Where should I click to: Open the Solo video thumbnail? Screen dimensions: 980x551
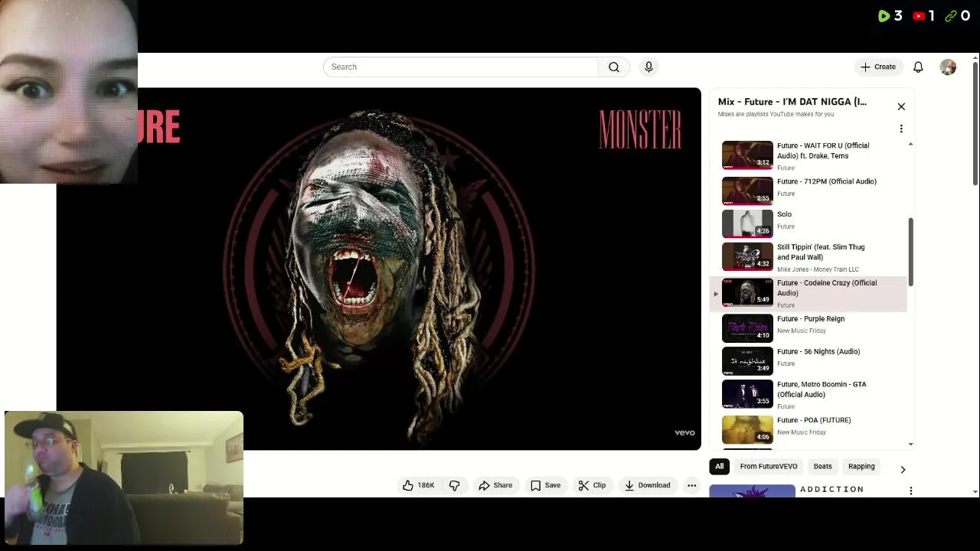747,224
